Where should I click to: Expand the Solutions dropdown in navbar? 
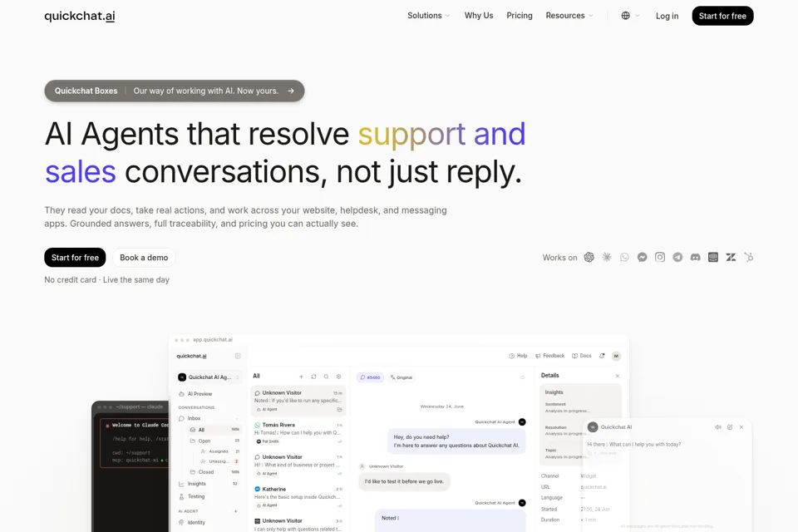[x=429, y=16]
